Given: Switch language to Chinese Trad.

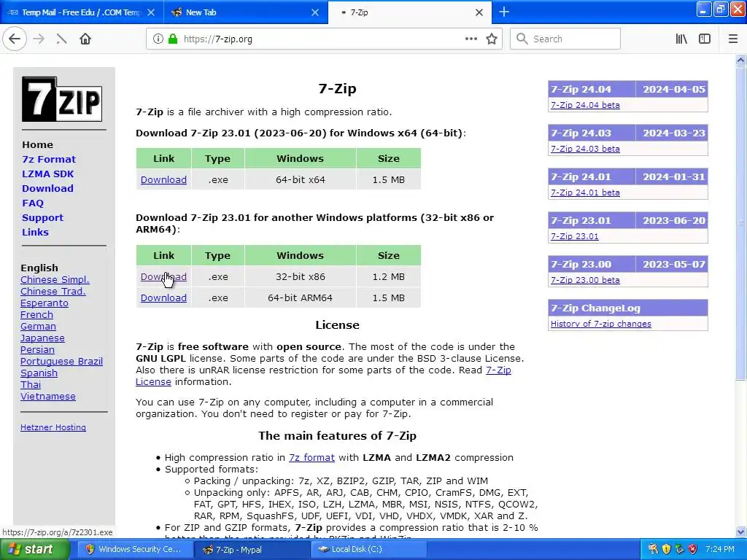Looking at the screenshot, I should click(53, 292).
